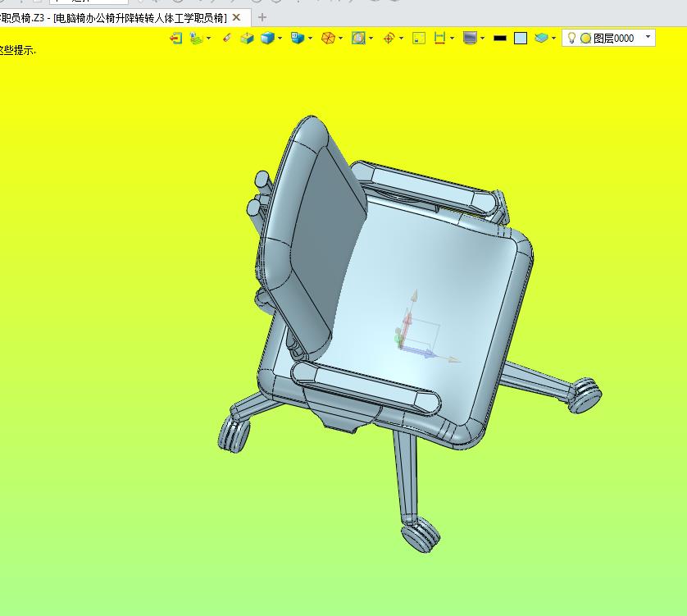Click the dimension measure icon
The image size is (687, 616).
click(439, 39)
